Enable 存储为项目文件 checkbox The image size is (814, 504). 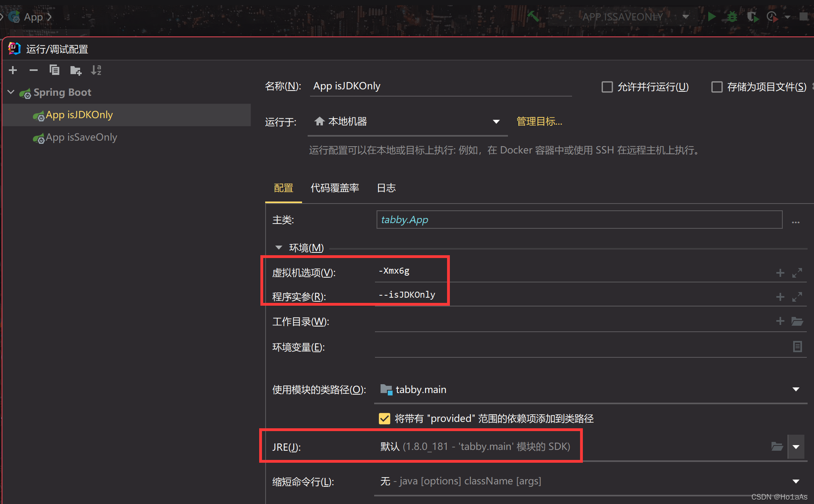click(717, 87)
